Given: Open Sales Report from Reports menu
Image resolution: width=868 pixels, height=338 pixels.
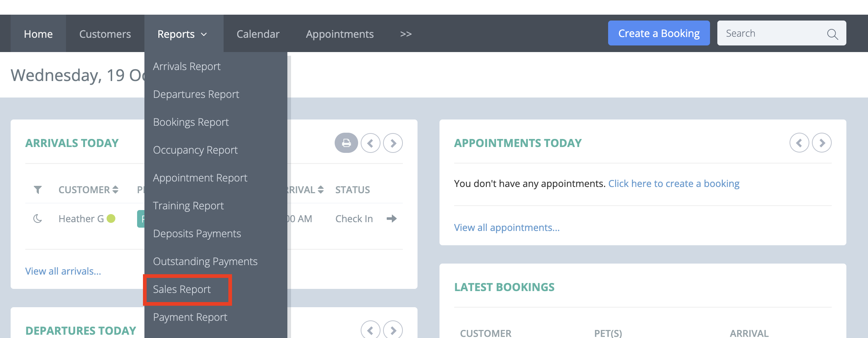Looking at the screenshot, I should pos(182,289).
